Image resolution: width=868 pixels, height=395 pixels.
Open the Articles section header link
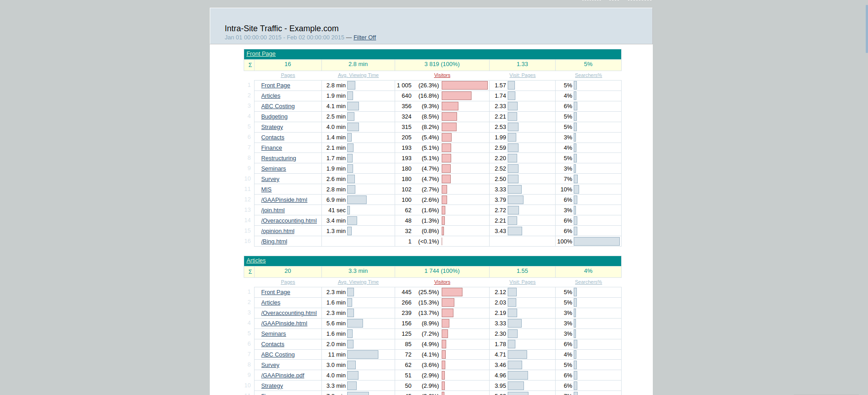[x=256, y=261]
